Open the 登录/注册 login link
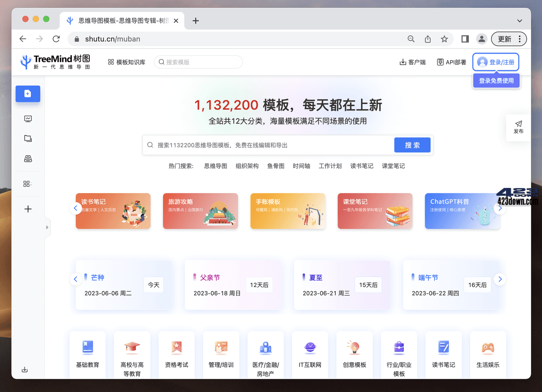The height and width of the screenshot is (392, 542). pyautogui.click(x=495, y=62)
